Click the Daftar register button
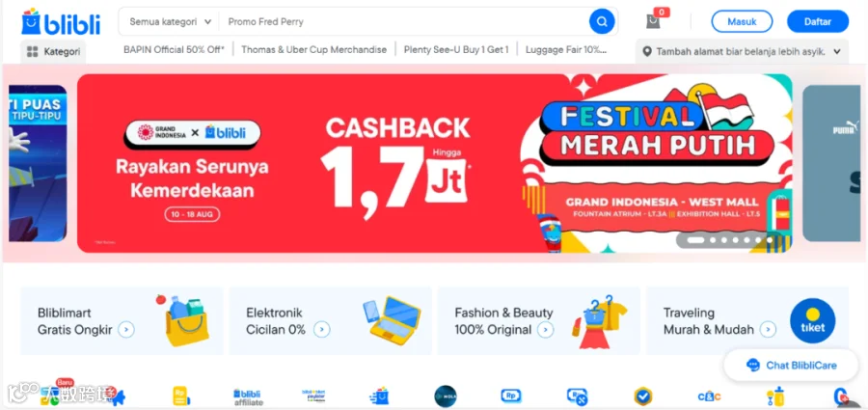The width and height of the screenshot is (868, 410). coord(818,21)
